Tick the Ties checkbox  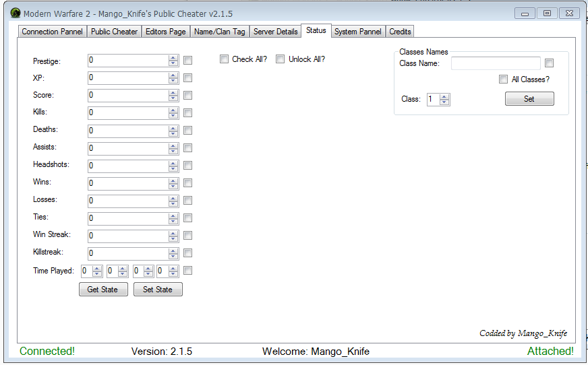(188, 218)
